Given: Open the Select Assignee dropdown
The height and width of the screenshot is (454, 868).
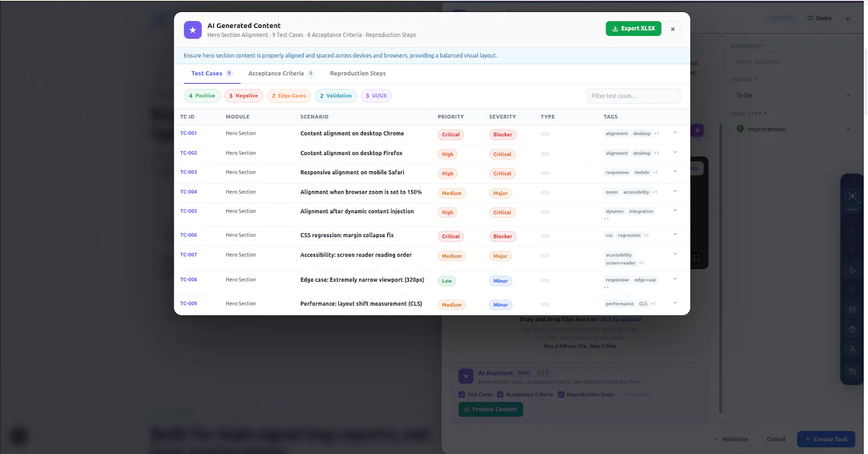Looking at the screenshot, I should tap(792, 62).
